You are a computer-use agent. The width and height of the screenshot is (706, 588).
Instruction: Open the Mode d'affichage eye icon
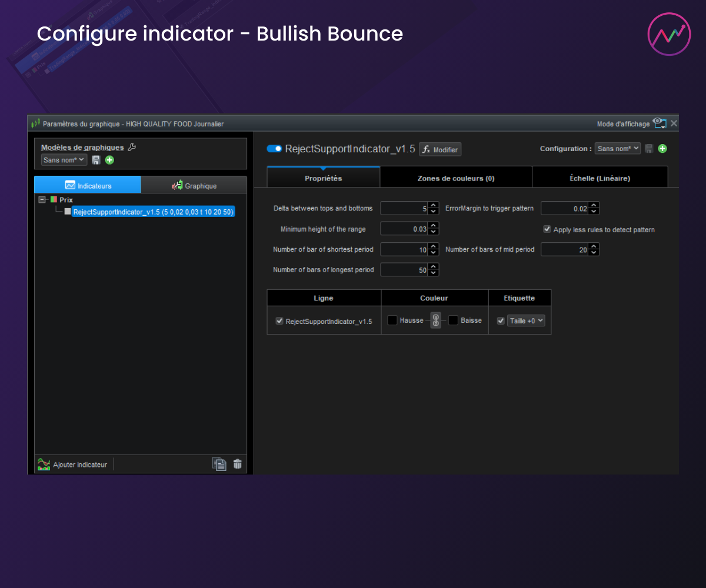(x=660, y=123)
